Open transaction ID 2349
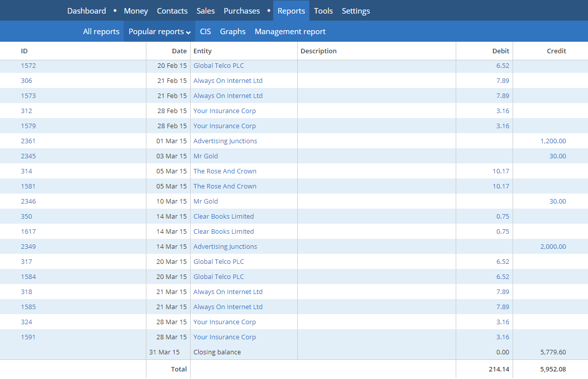 point(28,247)
